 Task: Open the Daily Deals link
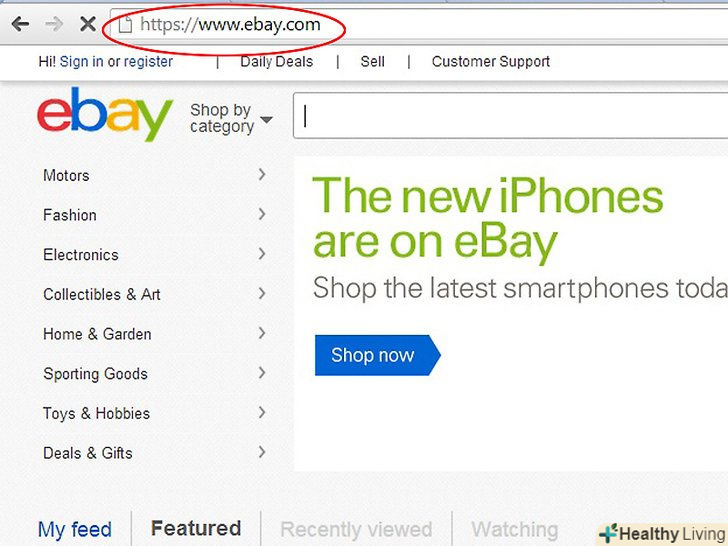(276, 62)
